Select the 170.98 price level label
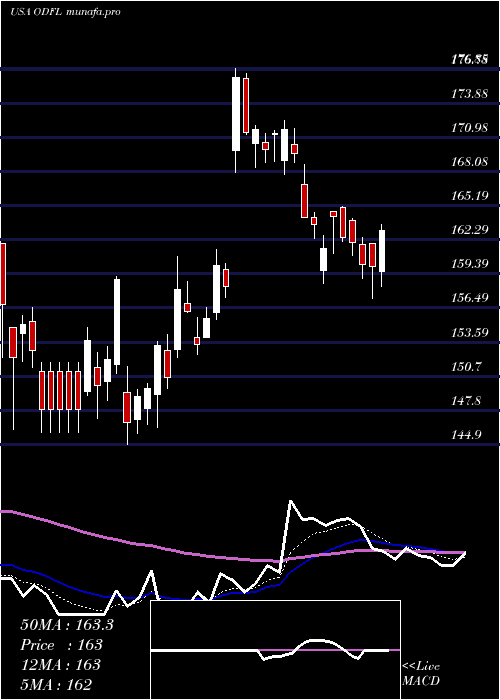Image resolution: width=500 pixels, height=700 pixels. (469, 128)
